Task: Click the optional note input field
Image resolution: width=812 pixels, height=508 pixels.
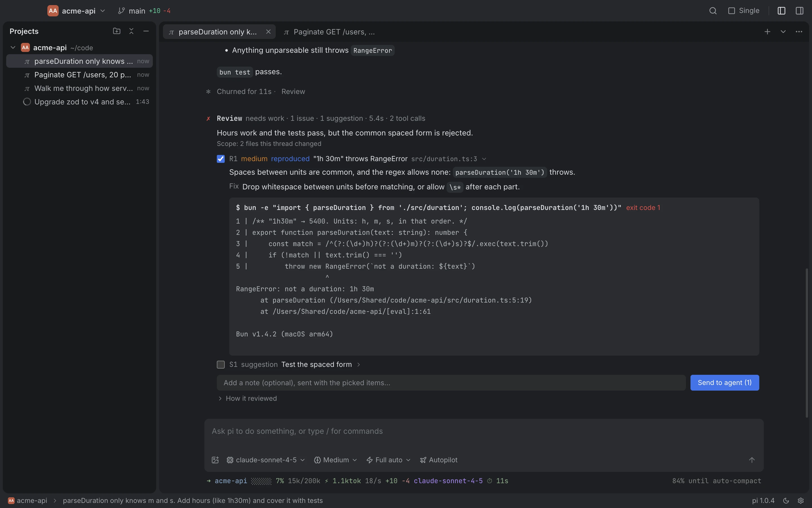Action: pos(451,383)
